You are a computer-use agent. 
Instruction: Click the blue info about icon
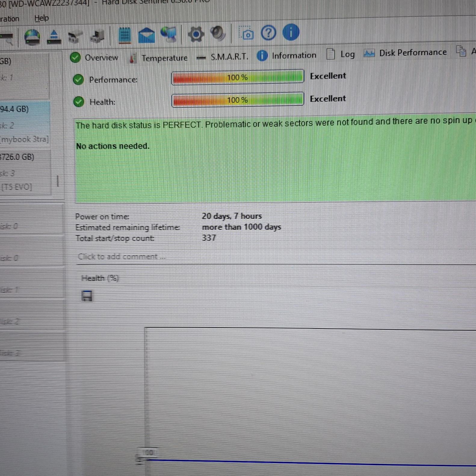291,32
